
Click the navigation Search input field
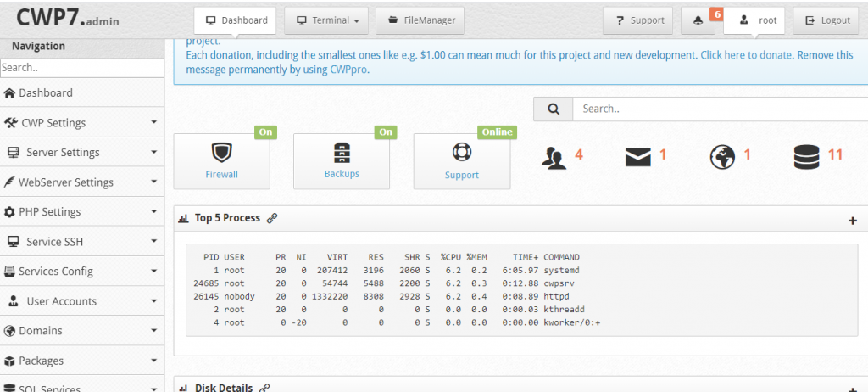(82, 68)
